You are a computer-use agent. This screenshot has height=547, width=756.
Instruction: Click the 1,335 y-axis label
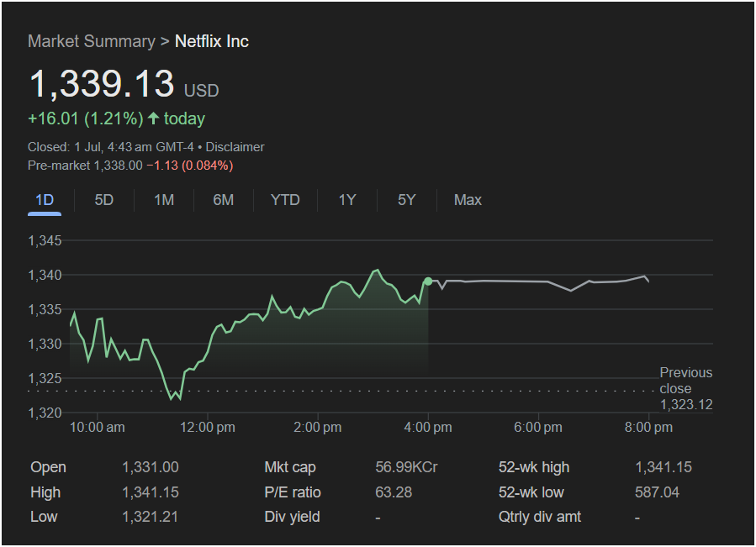[x=45, y=309]
